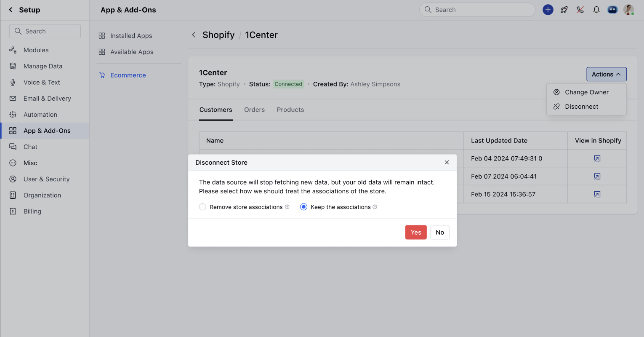Switch to the Orders tab

255,110
